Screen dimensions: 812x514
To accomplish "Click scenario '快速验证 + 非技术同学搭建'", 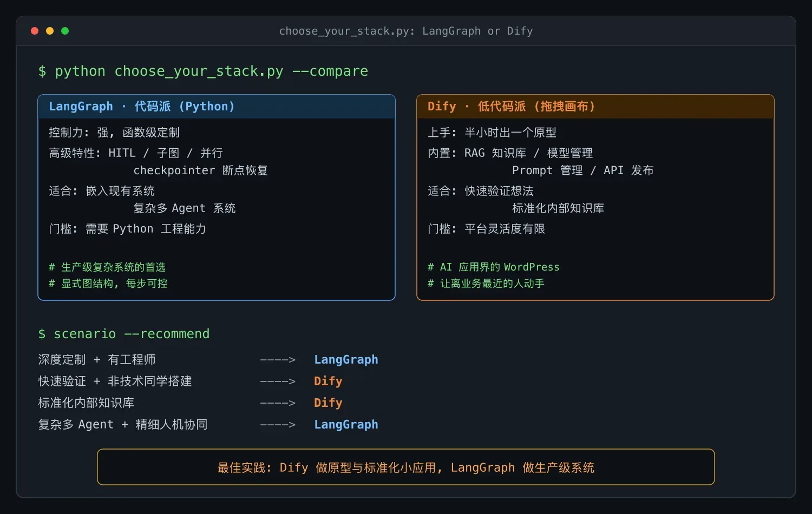I will [x=115, y=381].
